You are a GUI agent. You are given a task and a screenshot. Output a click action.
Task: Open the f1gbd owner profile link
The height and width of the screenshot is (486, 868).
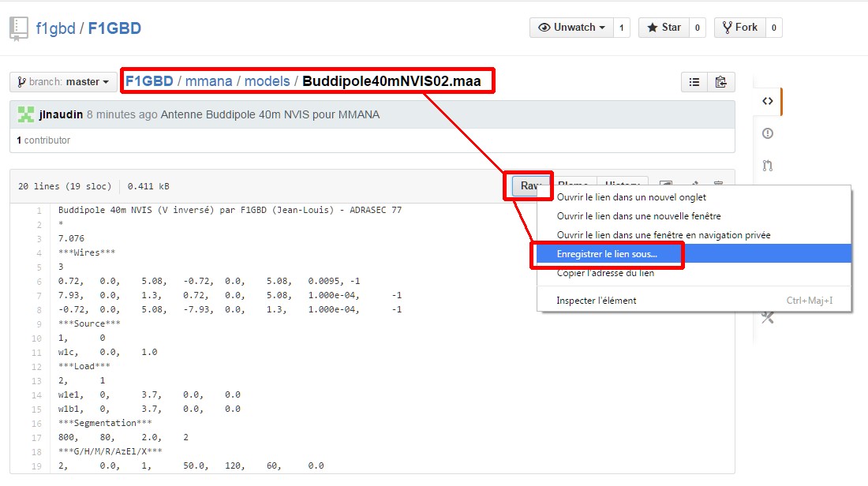click(x=55, y=28)
